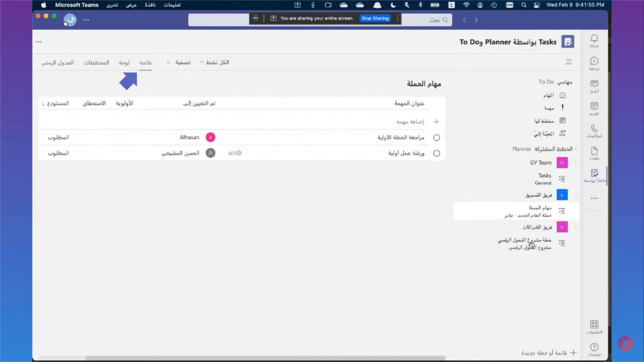Show more apps via the rail ellipsis
Viewport: 644px width, 362px height.
tap(594, 198)
